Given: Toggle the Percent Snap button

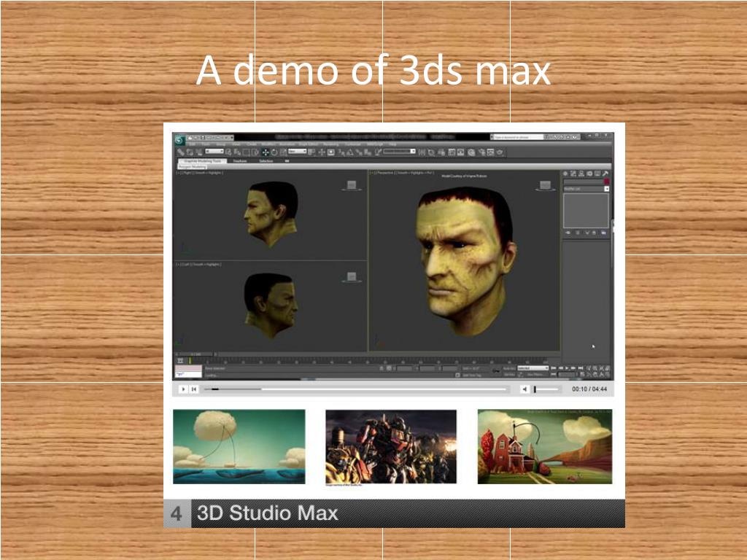Looking at the screenshot, I should tap(358, 152).
